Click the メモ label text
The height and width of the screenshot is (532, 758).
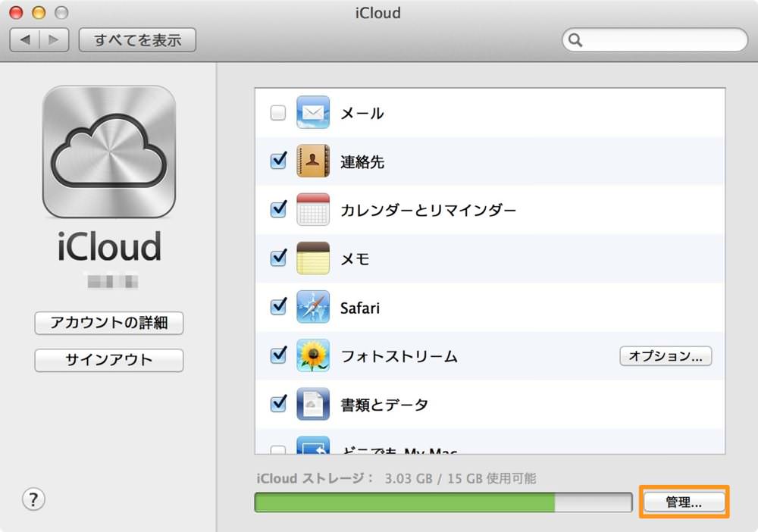pos(355,259)
